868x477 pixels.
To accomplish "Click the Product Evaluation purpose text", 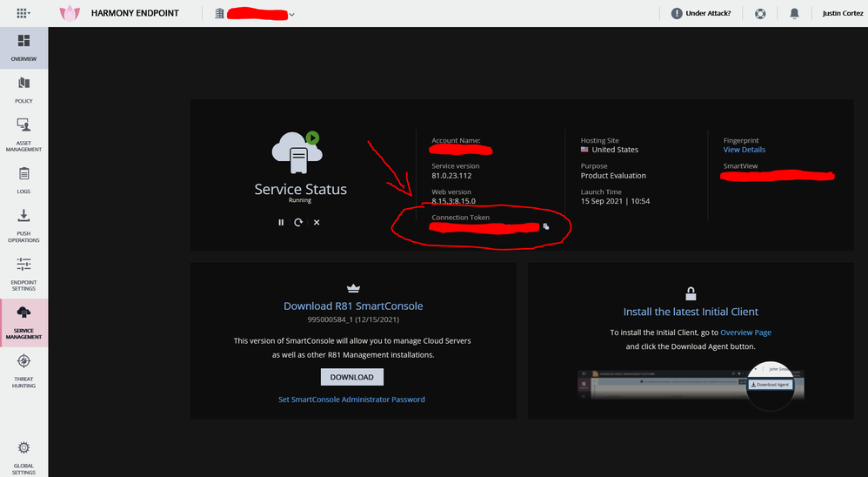I will click(613, 176).
